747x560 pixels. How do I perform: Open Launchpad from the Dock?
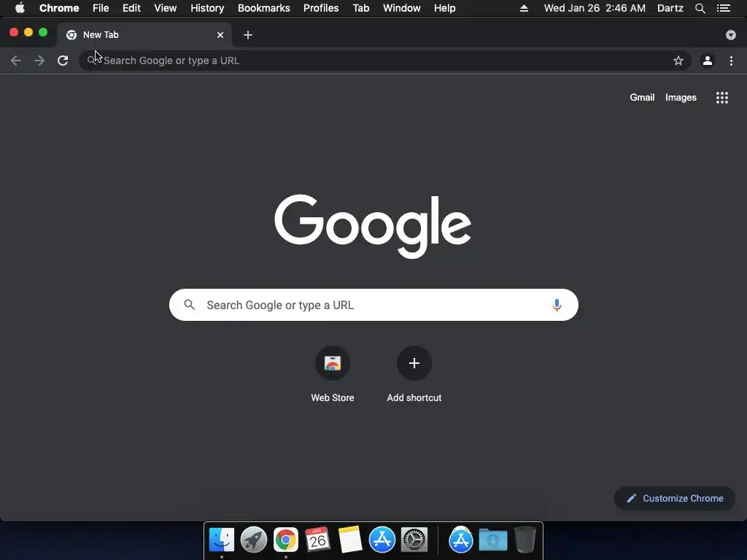253,540
